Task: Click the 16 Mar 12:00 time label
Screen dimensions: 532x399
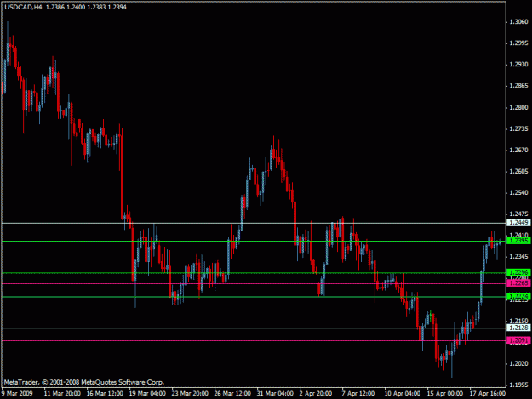Action: coord(105,393)
